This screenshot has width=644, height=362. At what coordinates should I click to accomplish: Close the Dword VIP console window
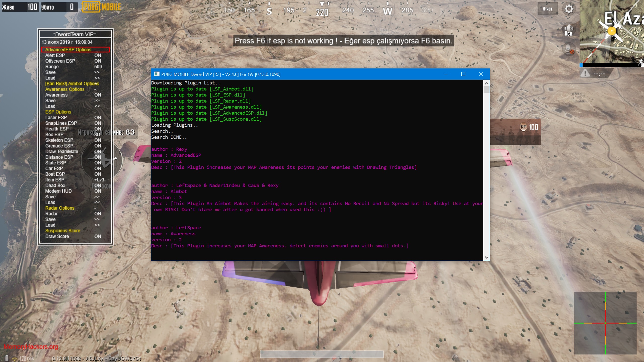(x=481, y=74)
